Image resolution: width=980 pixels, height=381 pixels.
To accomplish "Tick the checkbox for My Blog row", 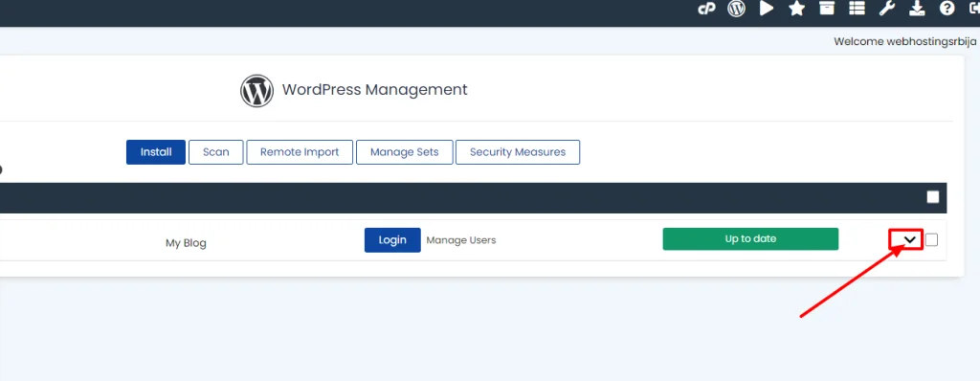I will [x=931, y=239].
